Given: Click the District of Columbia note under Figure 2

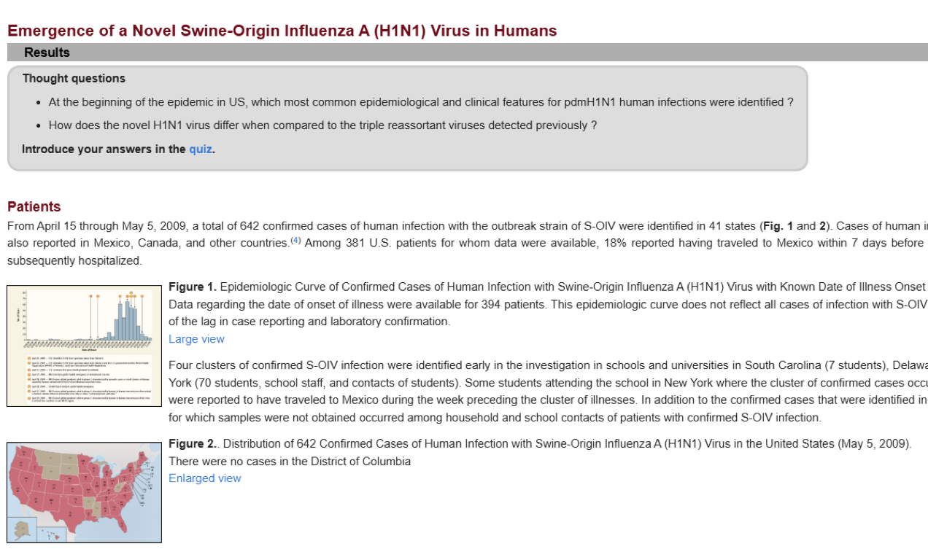Looking at the screenshot, I should point(290,462).
